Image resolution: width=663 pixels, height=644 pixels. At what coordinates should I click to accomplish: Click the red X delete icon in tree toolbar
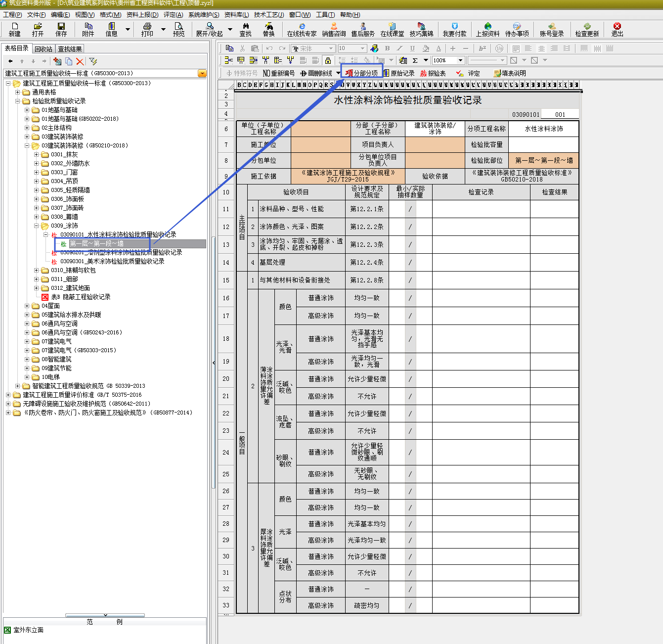[x=80, y=61]
